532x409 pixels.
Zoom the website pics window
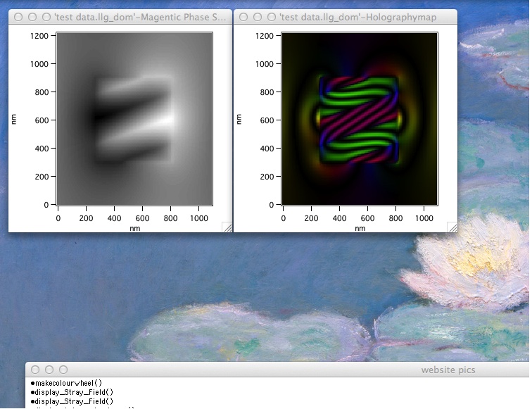(x=63, y=370)
